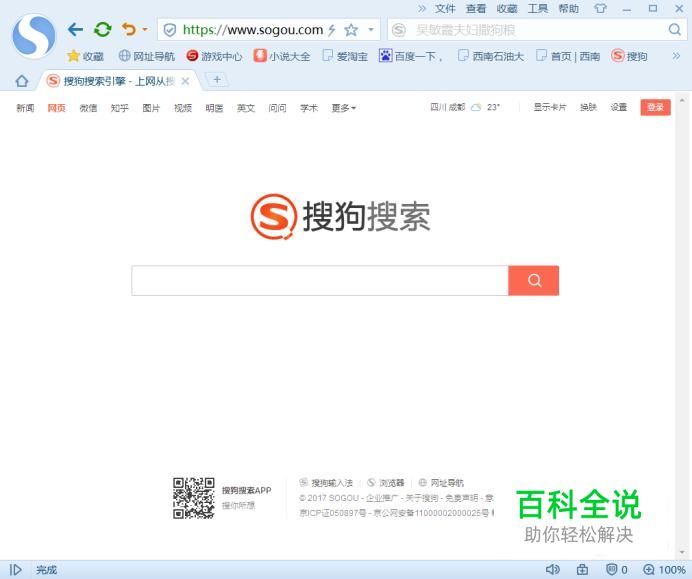Go to 明医 search category

pos(214,108)
